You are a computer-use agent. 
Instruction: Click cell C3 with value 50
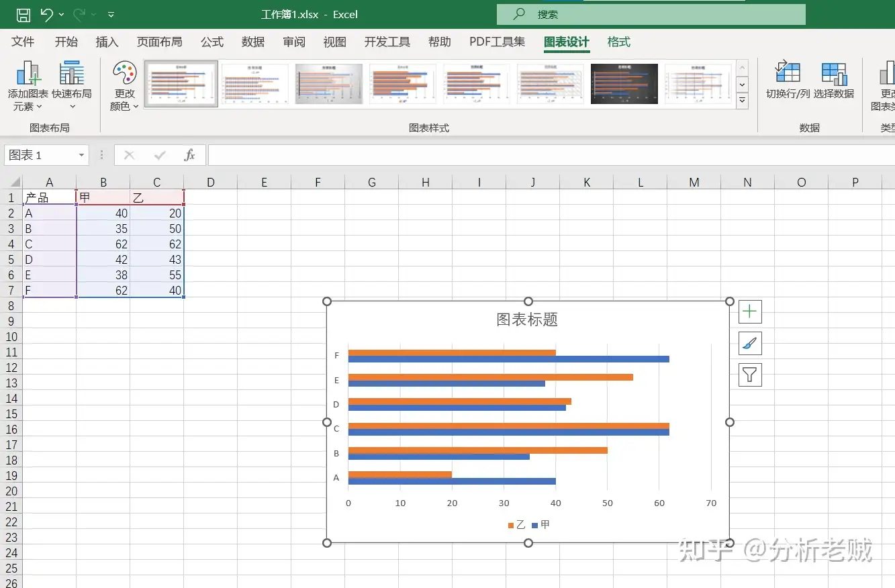pos(156,228)
